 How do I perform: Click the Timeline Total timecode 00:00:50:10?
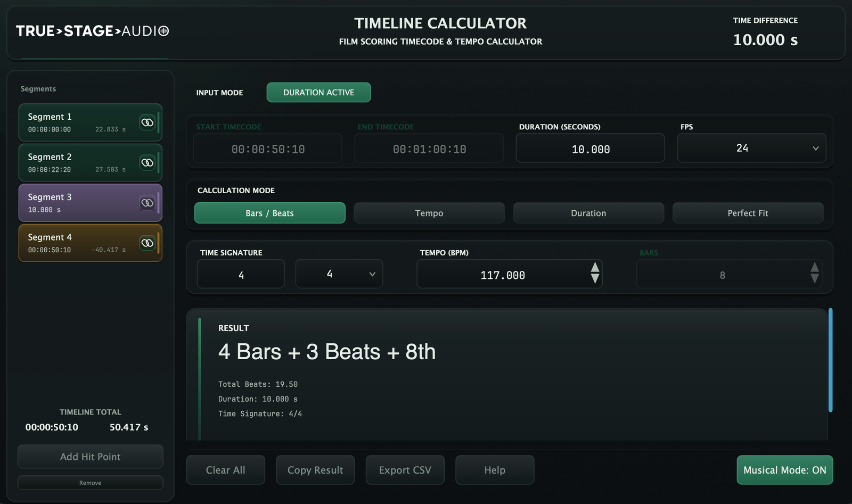pos(52,427)
